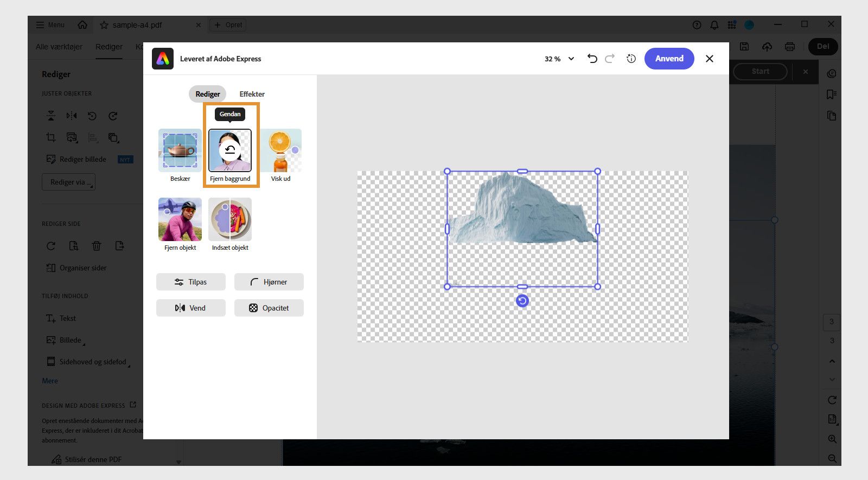Choose the Fjern objekt tool
Screen dimensions: 868x480
pyautogui.click(x=180, y=219)
